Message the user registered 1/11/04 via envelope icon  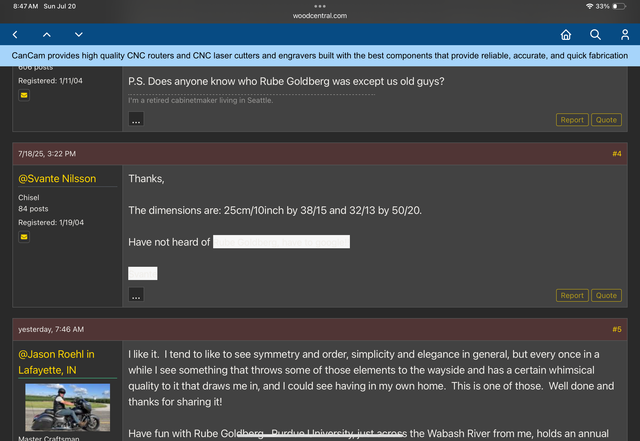click(x=24, y=95)
